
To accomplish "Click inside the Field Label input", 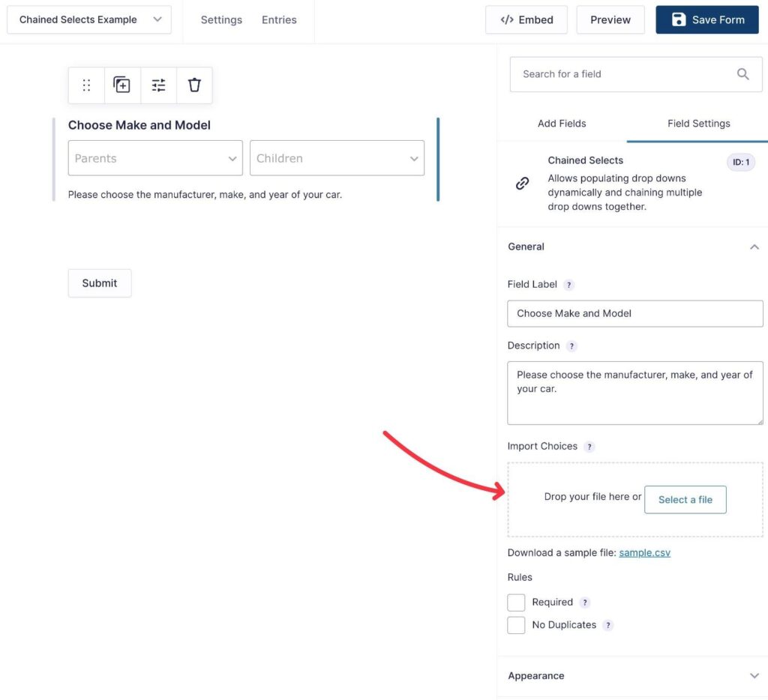I will coord(634,313).
